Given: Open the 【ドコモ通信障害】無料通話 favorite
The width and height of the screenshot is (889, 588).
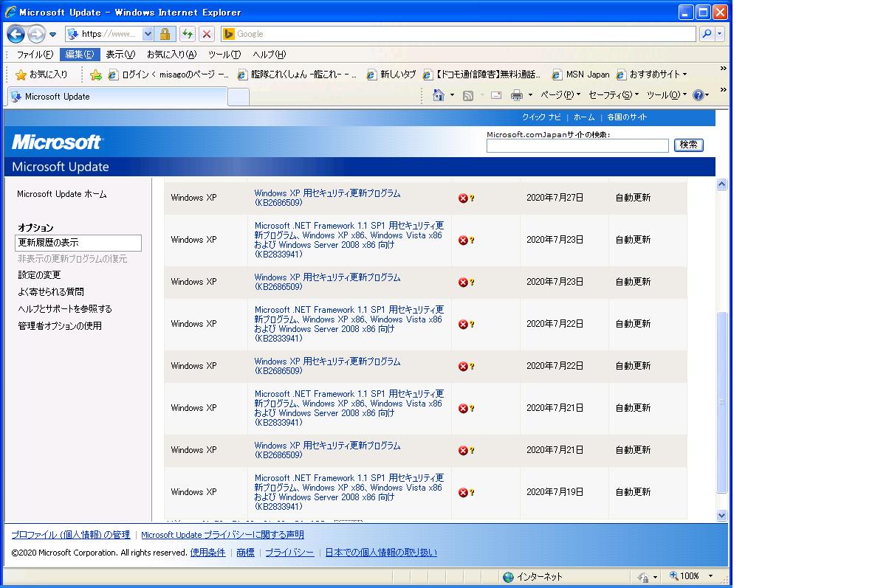Looking at the screenshot, I should click(x=482, y=75).
